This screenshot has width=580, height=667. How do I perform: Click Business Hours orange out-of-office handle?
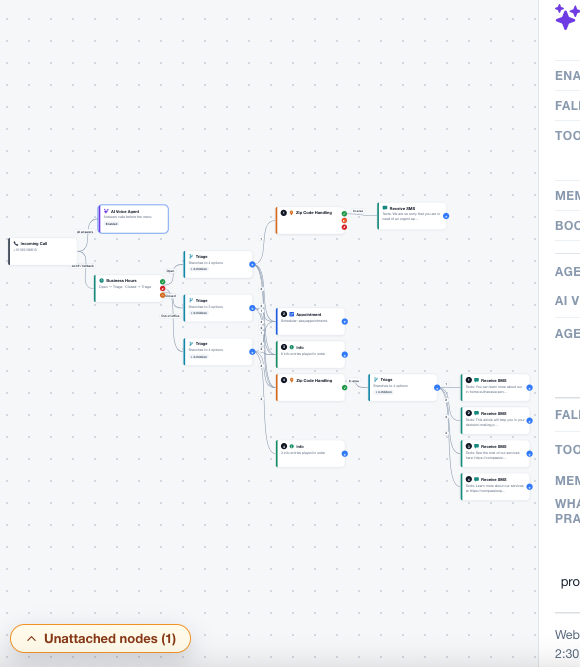coord(163,295)
